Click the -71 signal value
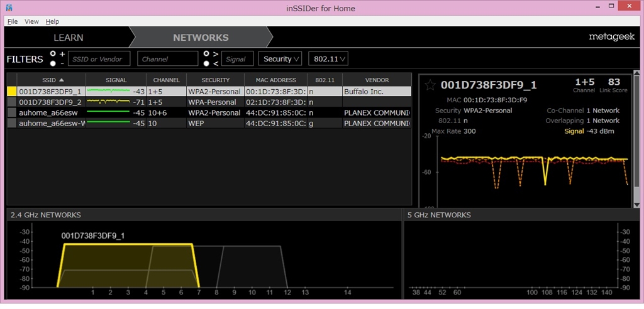Screen dimensions: 644x309 pyautogui.click(x=139, y=102)
